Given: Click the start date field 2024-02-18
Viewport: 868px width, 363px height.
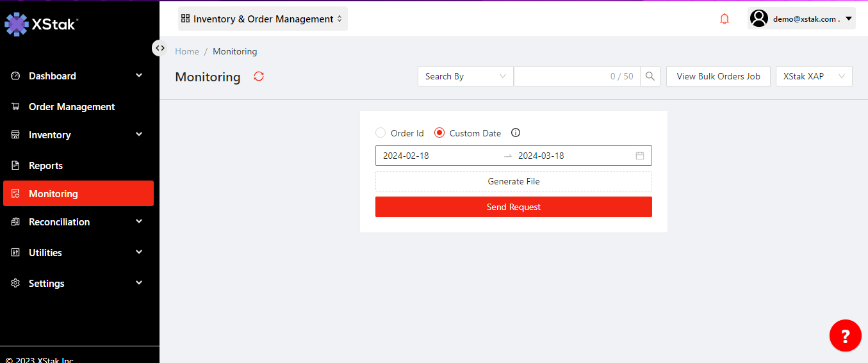Looking at the screenshot, I should tap(406, 156).
